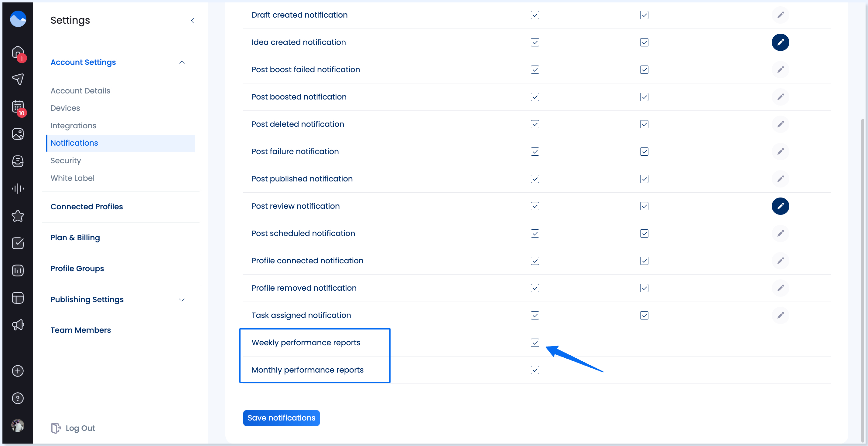Collapse the Settings panel with chevron

[x=193, y=21]
